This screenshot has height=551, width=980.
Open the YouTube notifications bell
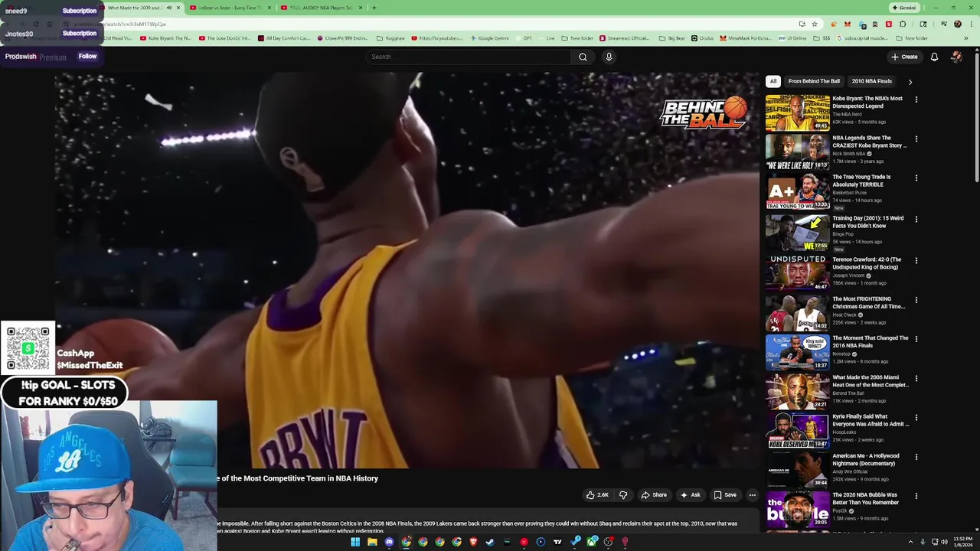coord(934,57)
